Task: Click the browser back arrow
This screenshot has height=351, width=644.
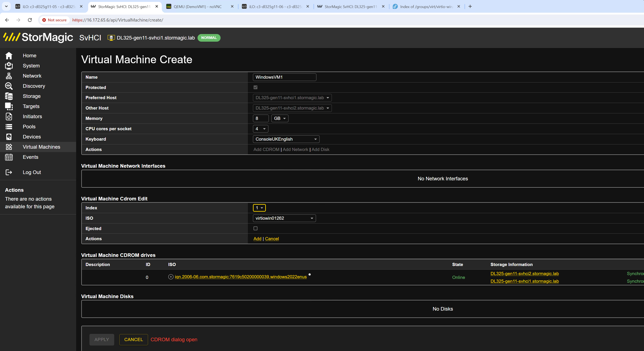Action: (x=7, y=20)
